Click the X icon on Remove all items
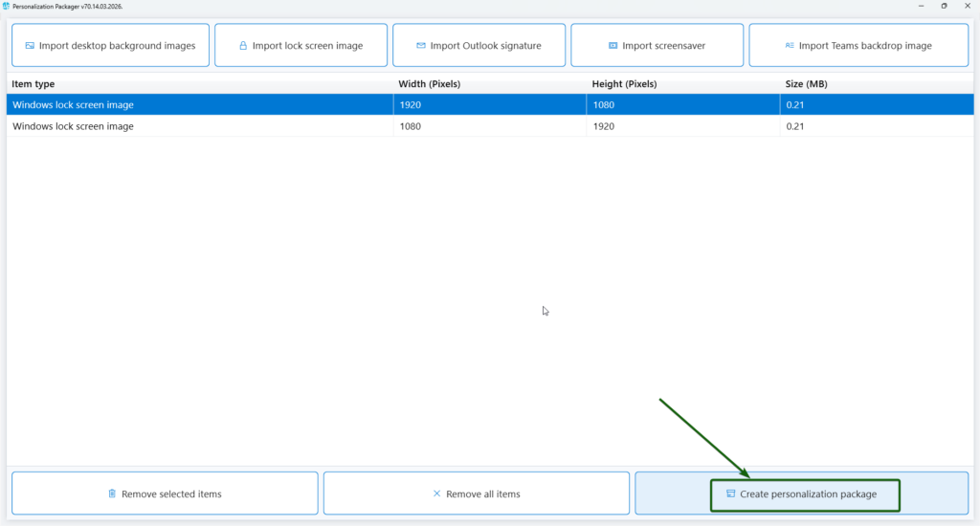980x526 pixels. point(437,494)
